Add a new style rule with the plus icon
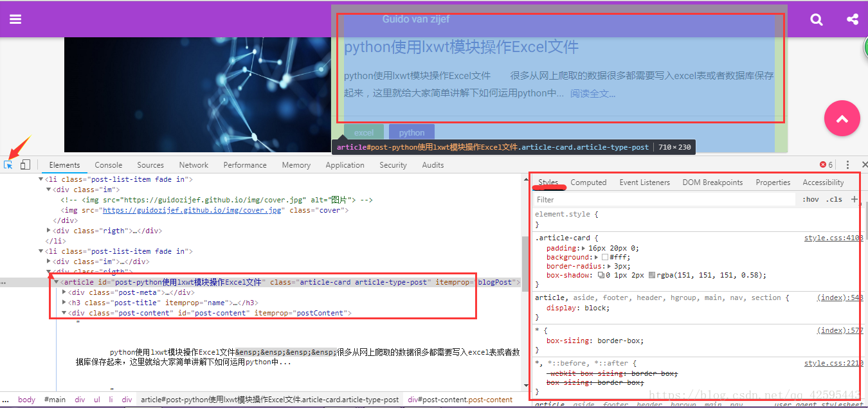The image size is (868, 408). point(854,199)
